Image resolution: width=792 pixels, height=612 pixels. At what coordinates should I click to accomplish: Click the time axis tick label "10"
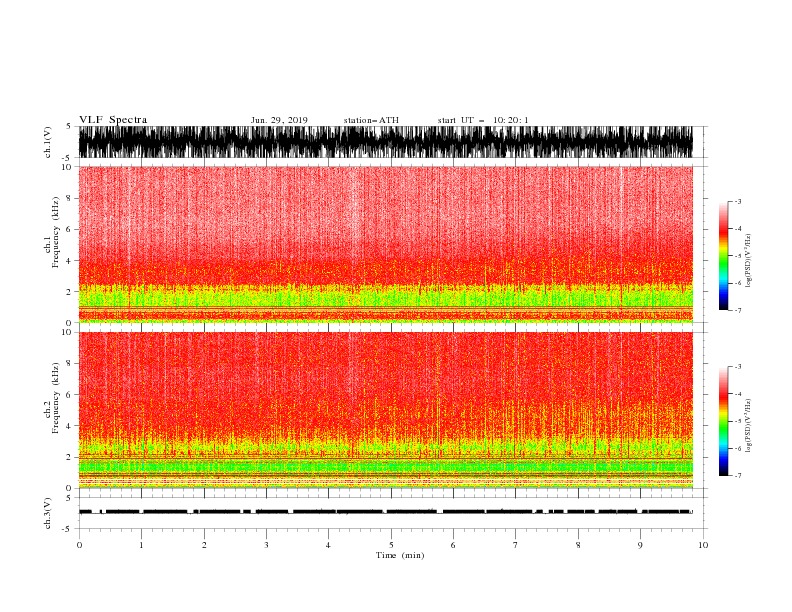[x=703, y=545]
